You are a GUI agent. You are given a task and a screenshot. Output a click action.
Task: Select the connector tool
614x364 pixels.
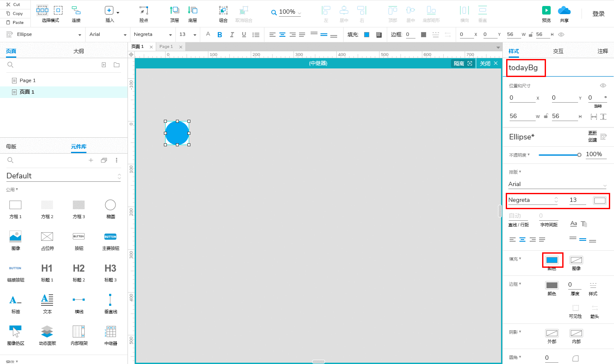tap(76, 14)
